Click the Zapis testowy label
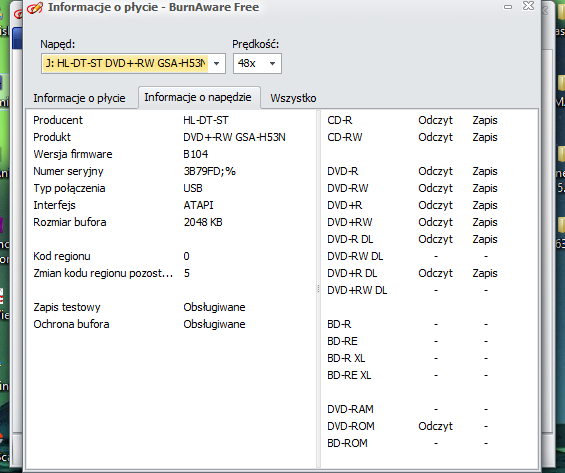Screen dimensions: 565x473 coord(67,307)
